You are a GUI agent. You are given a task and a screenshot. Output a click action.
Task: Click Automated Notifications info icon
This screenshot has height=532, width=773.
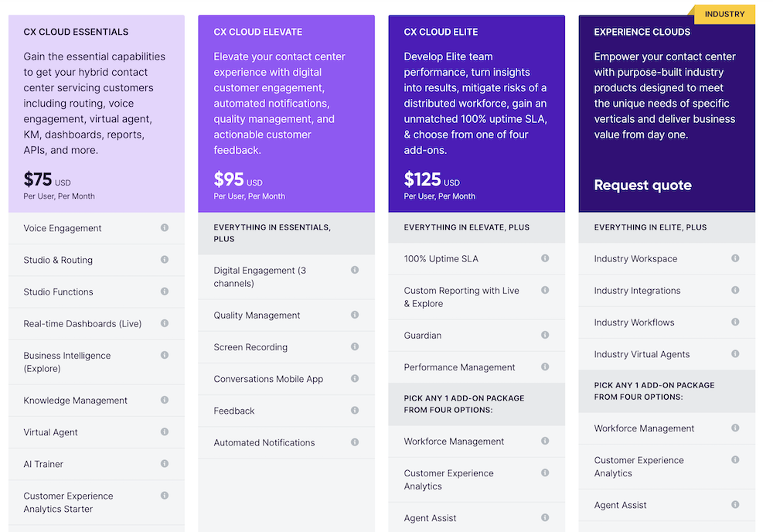[x=355, y=442]
